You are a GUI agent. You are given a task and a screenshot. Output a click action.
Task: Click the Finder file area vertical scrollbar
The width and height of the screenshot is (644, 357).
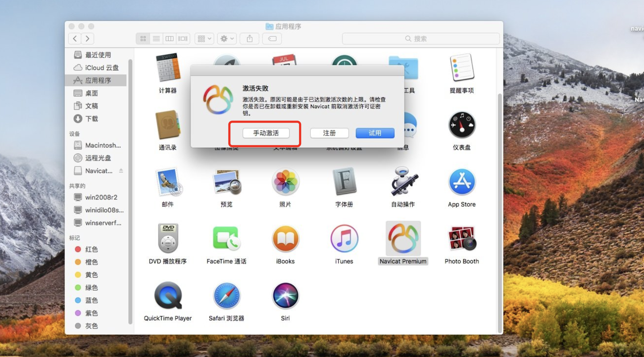[x=500, y=213]
